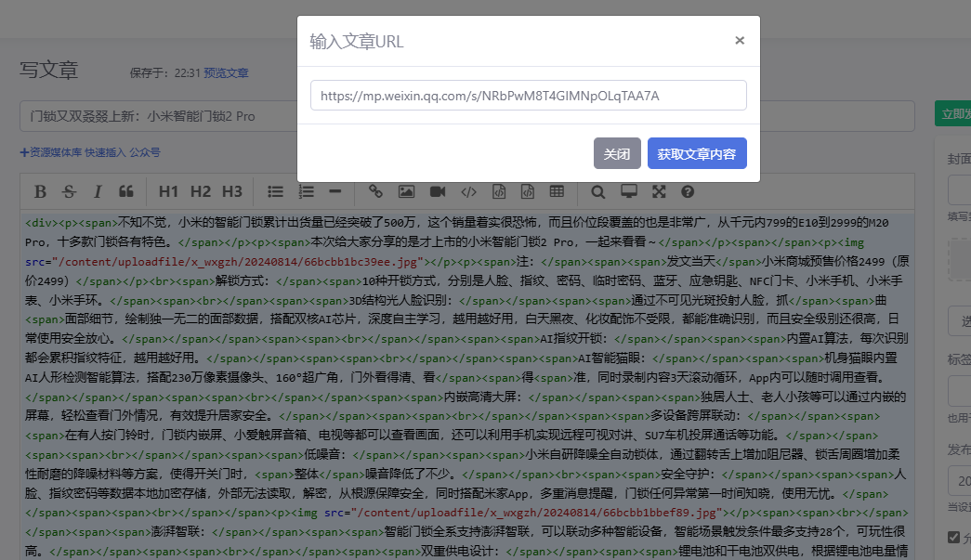Click the 公众号 link

pyautogui.click(x=145, y=152)
